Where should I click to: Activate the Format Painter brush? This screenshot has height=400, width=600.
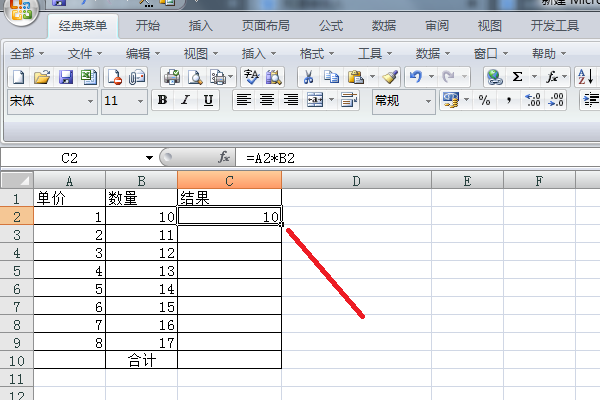(390, 77)
